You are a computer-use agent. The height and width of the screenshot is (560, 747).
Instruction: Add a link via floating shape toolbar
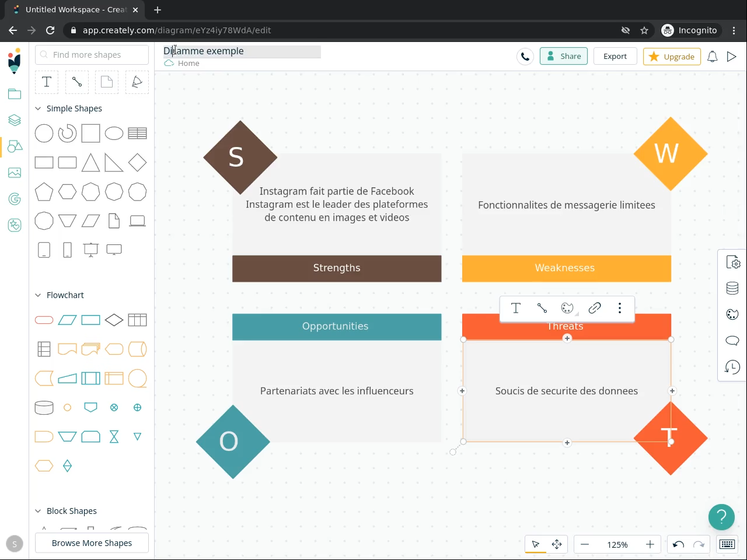[595, 308]
